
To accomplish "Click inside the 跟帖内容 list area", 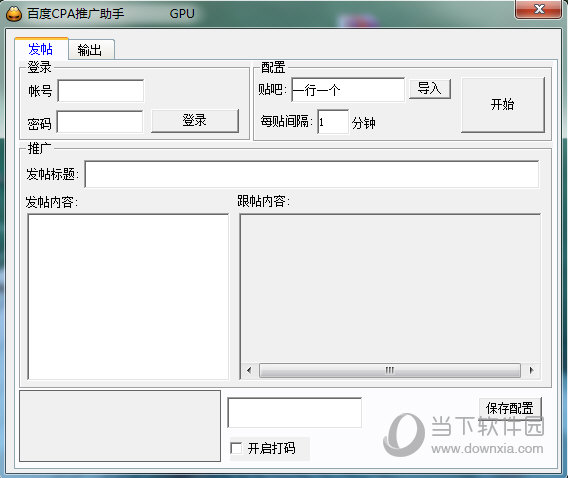I will pos(390,289).
